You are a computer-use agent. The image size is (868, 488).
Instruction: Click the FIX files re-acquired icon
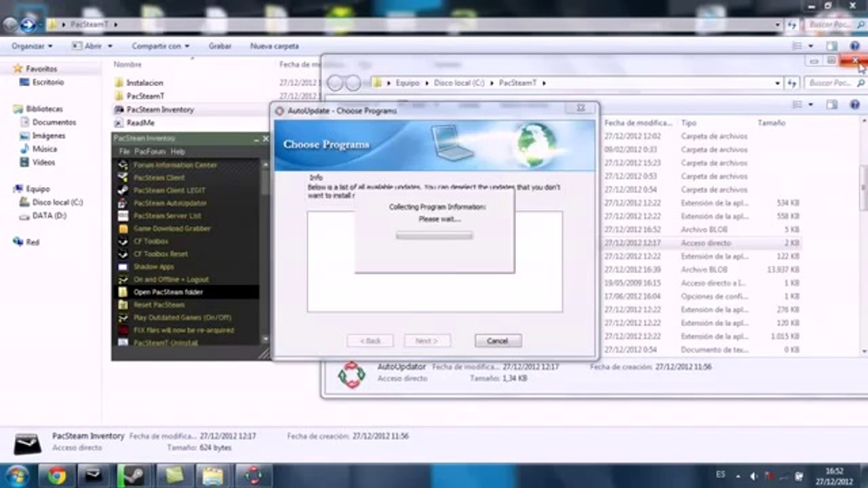coord(123,330)
